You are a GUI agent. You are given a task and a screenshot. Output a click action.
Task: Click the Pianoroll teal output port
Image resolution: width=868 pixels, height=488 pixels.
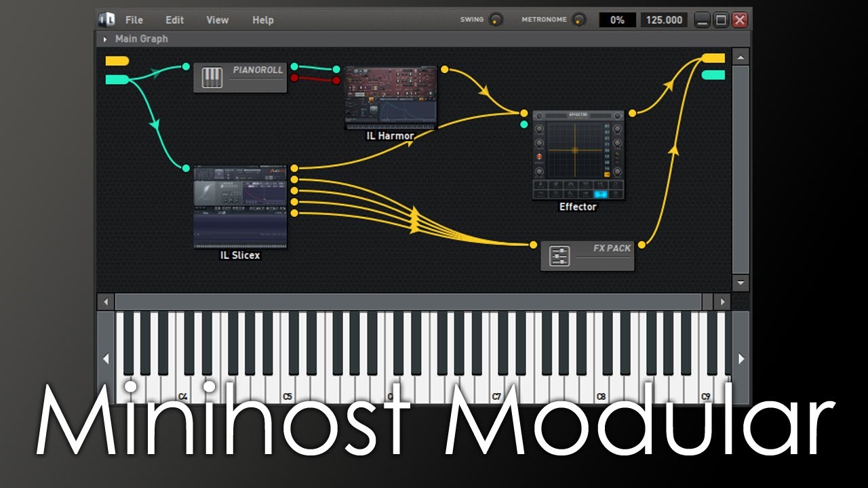click(x=294, y=67)
